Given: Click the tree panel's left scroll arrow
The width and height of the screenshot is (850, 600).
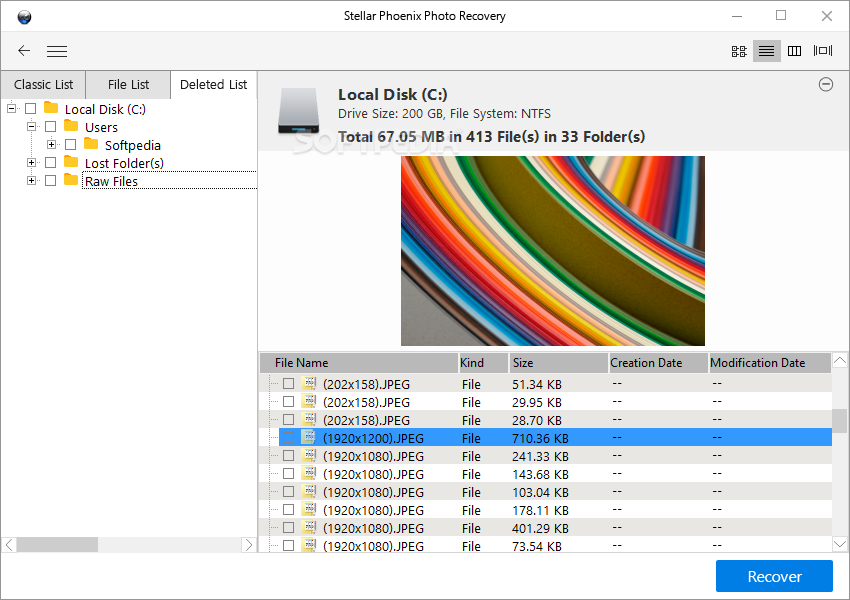Looking at the screenshot, I should [x=9, y=545].
